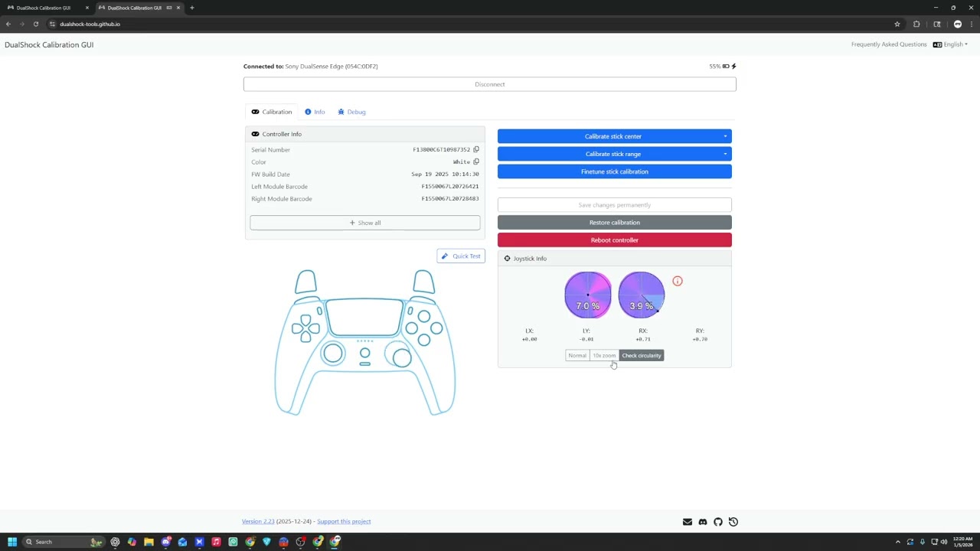Click the controller diagram image
The width and height of the screenshot is (980, 551).
pos(365,342)
